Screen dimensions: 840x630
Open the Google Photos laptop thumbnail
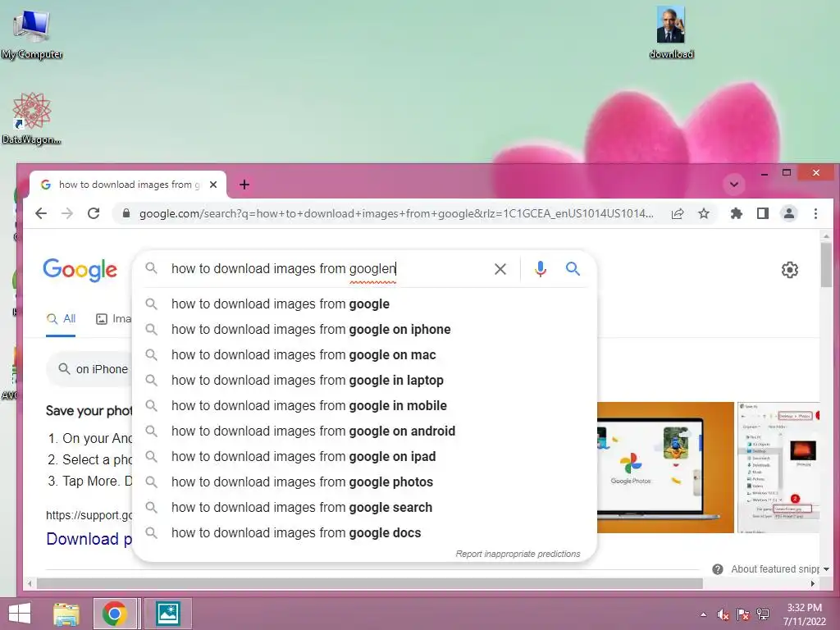pyautogui.click(x=665, y=467)
